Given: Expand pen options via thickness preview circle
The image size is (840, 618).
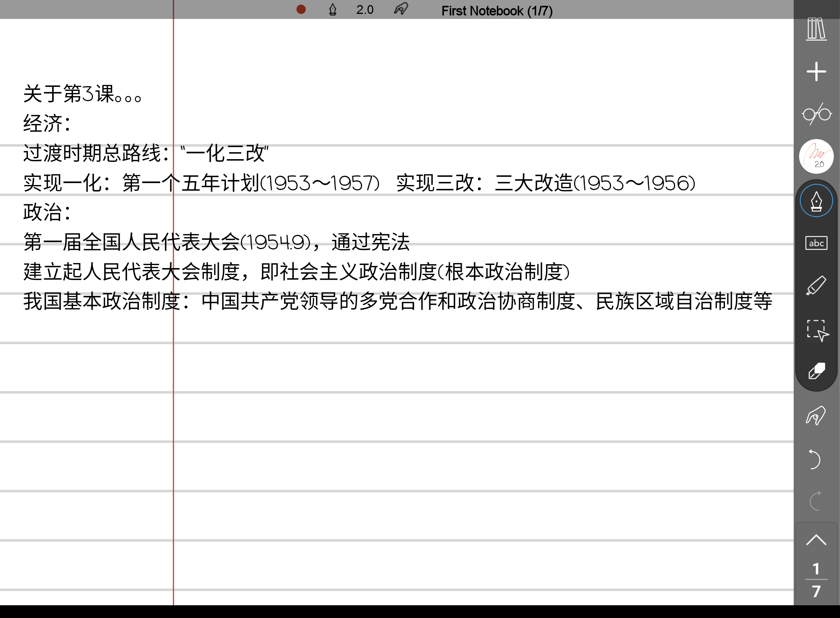Looking at the screenshot, I should (x=816, y=156).
